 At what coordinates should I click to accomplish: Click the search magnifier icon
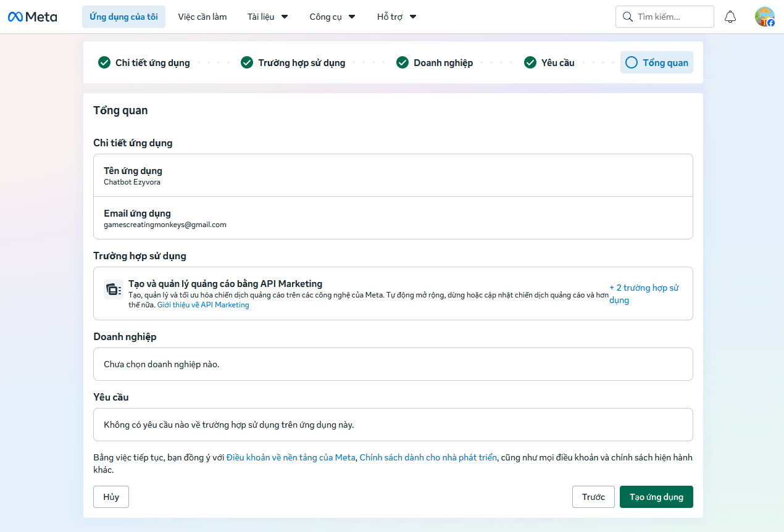[x=628, y=17]
